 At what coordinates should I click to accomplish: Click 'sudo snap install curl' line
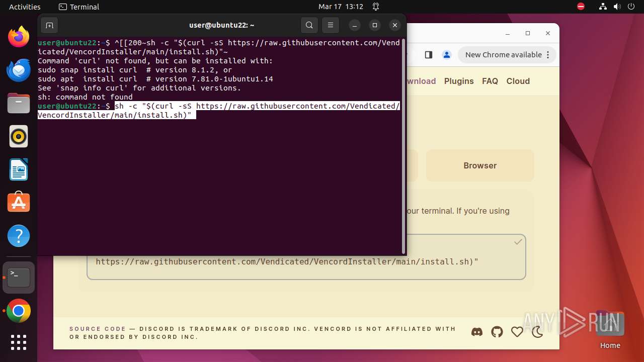point(135,70)
